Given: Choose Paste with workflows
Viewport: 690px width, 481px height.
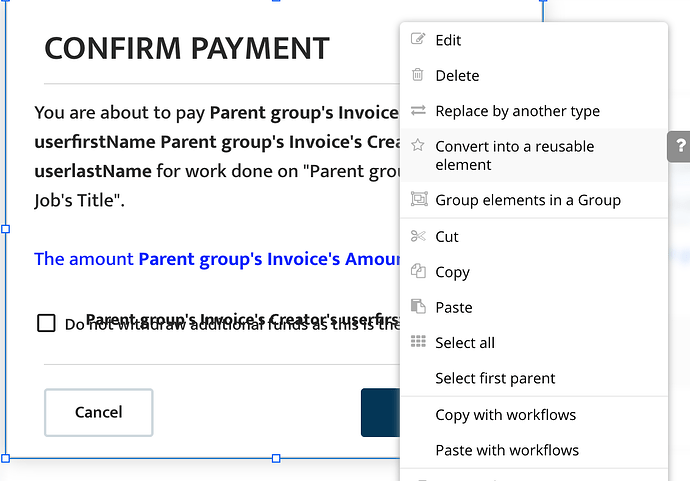Looking at the screenshot, I should (534, 450).
